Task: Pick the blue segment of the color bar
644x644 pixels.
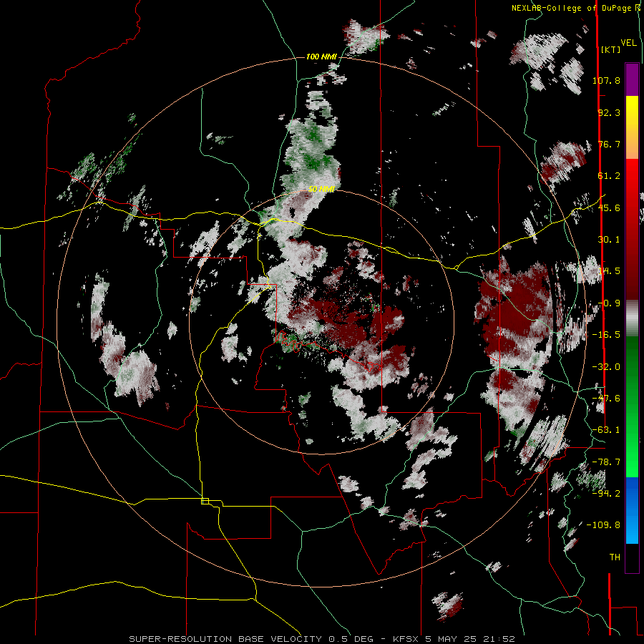Action: 632,510
